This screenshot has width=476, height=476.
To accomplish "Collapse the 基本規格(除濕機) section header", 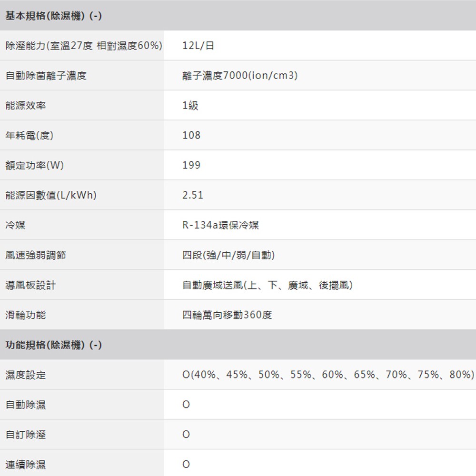I will (x=53, y=16).
